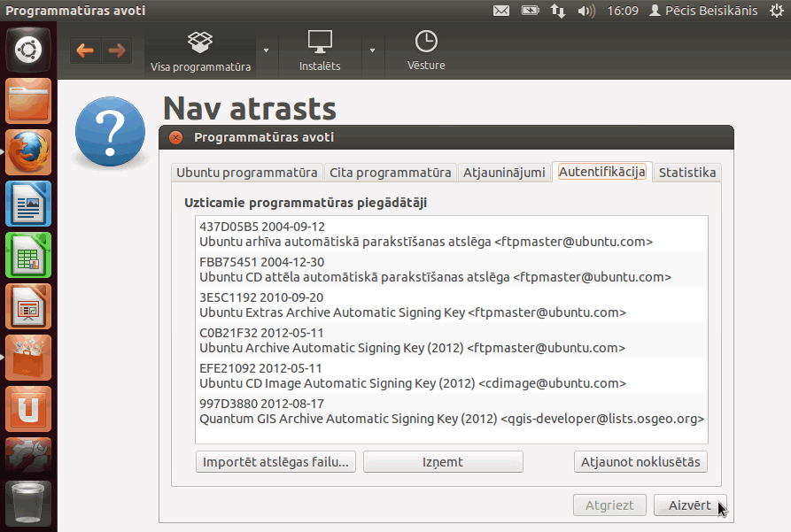The image size is (791, 532).
Task: Open the network indicator menu
Action: pyautogui.click(x=558, y=11)
